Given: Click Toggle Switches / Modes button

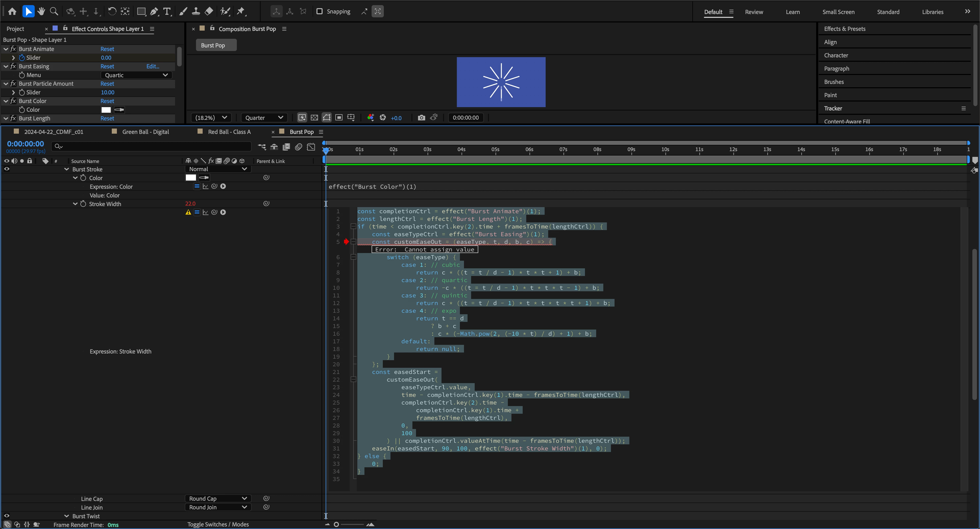Looking at the screenshot, I should pos(218,524).
